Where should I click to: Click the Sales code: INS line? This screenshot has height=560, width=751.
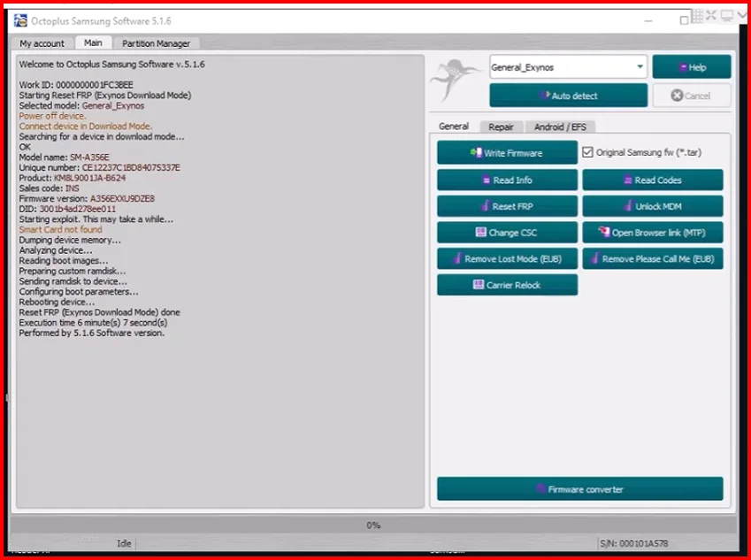tap(49, 188)
